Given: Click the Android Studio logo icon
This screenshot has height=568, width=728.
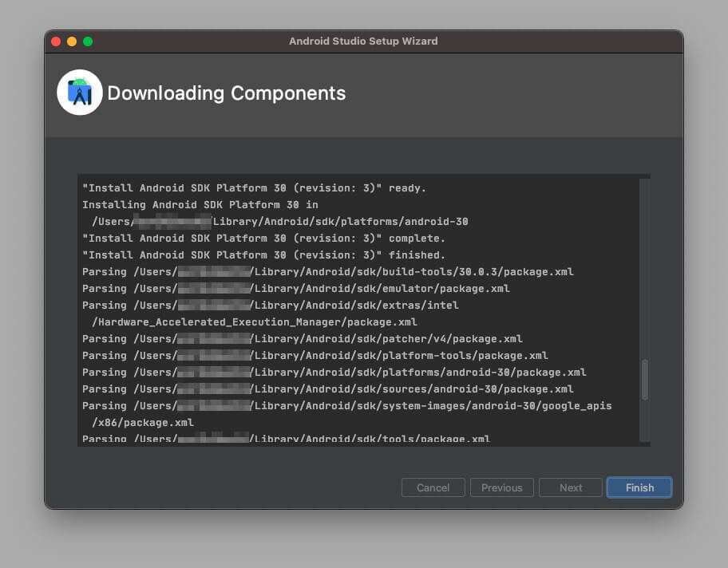Looking at the screenshot, I should tap(80, 92).
